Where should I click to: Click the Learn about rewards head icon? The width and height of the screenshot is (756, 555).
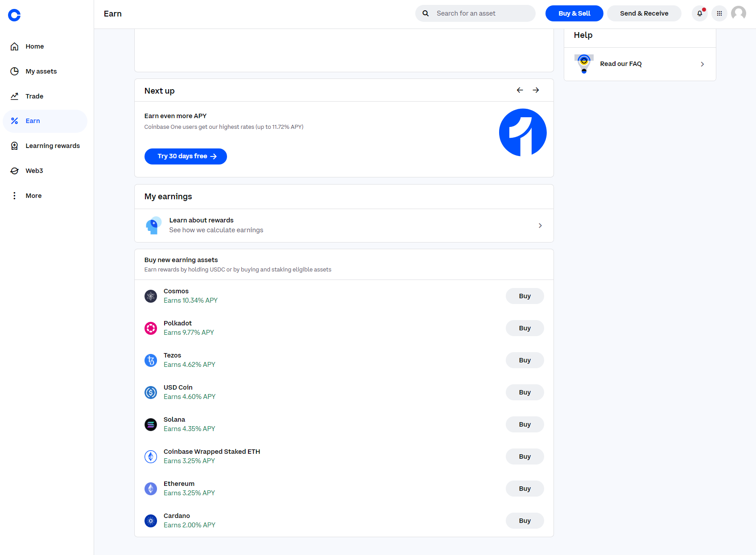click(x=153, y=226)
